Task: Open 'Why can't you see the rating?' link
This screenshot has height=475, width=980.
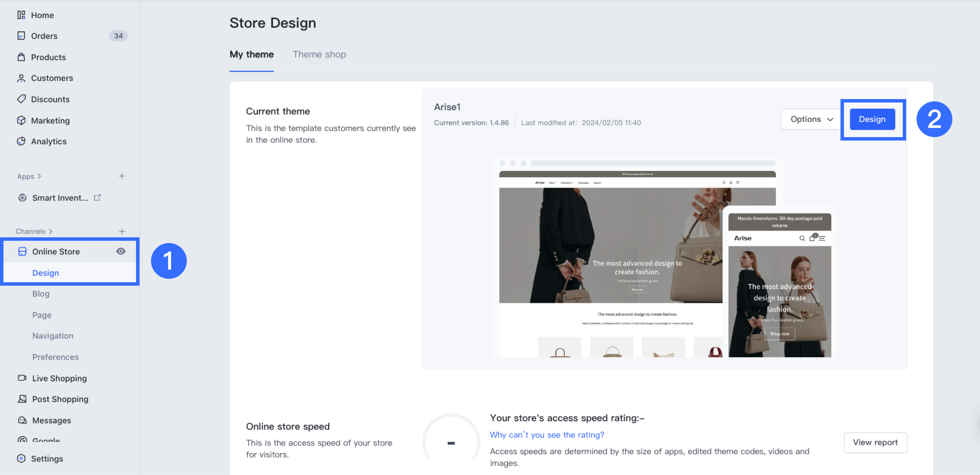Action: tap(546, 435)
